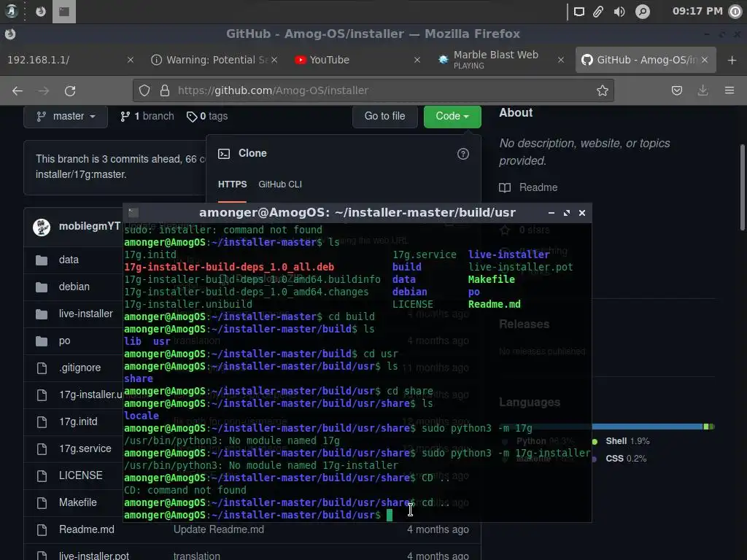
Task: Select the HTTPS clone tab
Action: pyautogui.click(x=232, y=184)
